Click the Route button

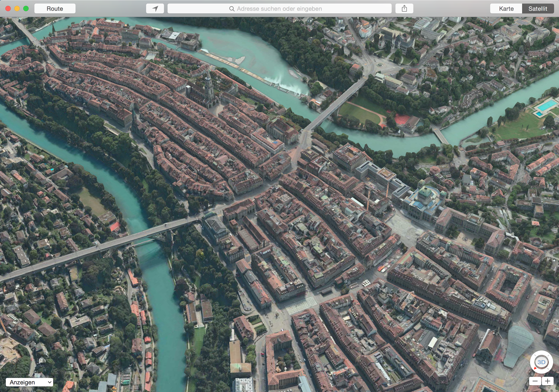pyautogui.click(x=55, y=9)
